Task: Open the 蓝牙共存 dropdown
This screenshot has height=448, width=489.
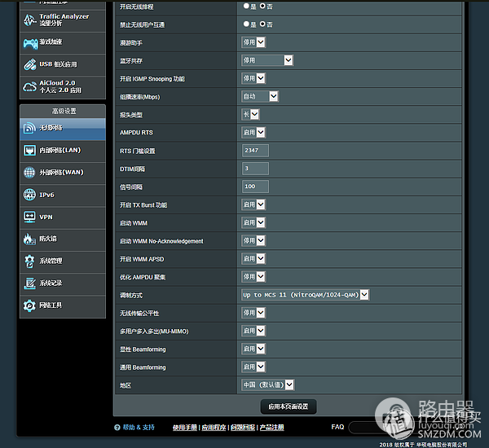Action: pos(267,60)
